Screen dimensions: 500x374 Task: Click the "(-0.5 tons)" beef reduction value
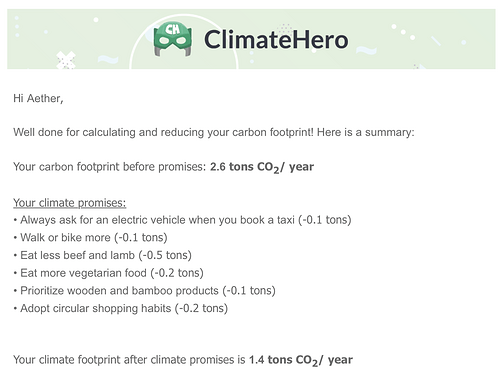pos(165,255)
